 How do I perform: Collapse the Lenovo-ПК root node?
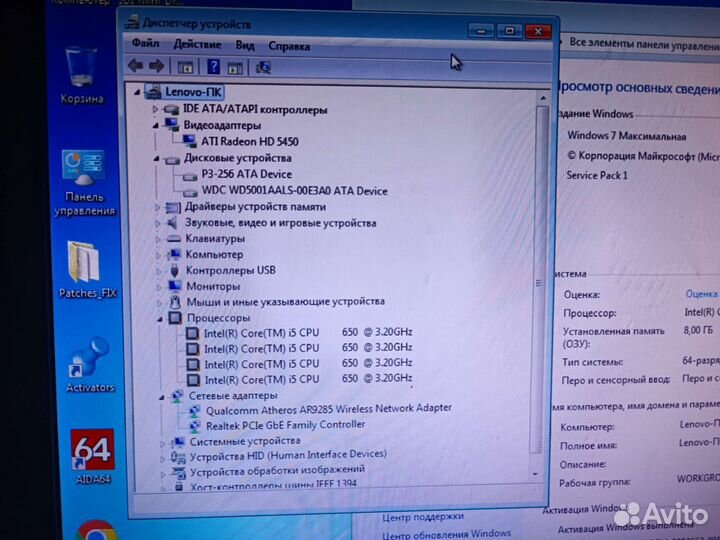click(x=137, y=92)
